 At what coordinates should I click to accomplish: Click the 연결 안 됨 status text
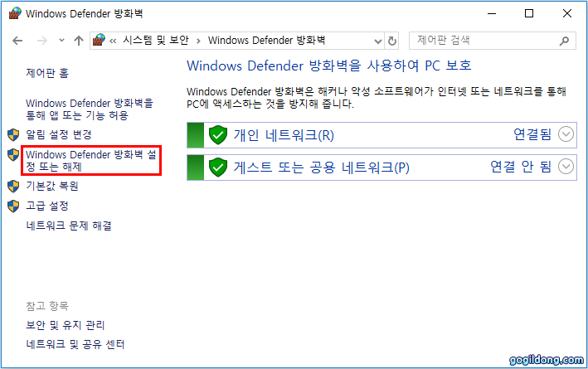pyautogui.click(x=521, y=167)
